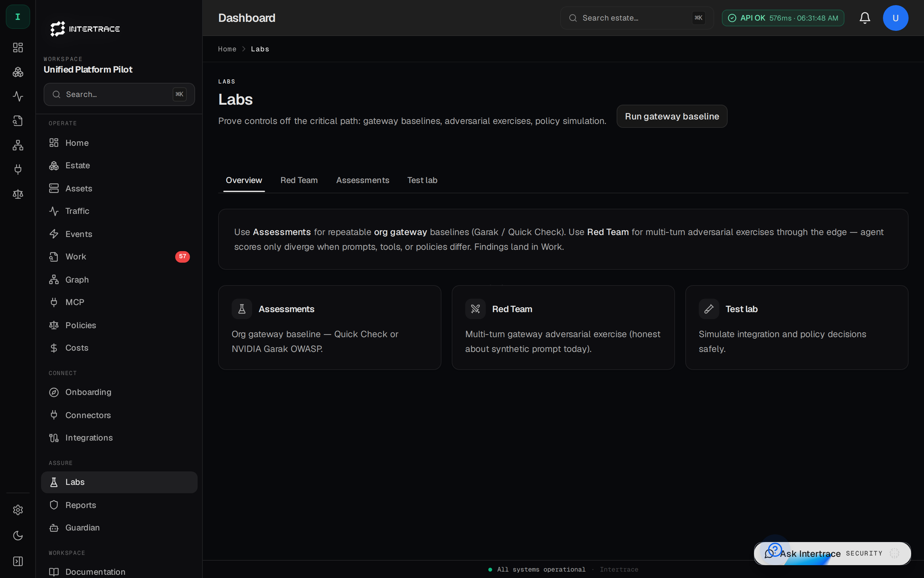This screenshot has height=578, width=924.
Task: Click the 57 badge on Work
Action: pyautogui.click(x=183, y=257)
